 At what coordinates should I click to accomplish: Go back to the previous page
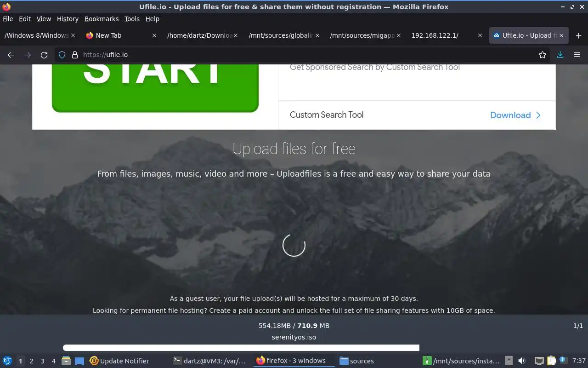11,55
